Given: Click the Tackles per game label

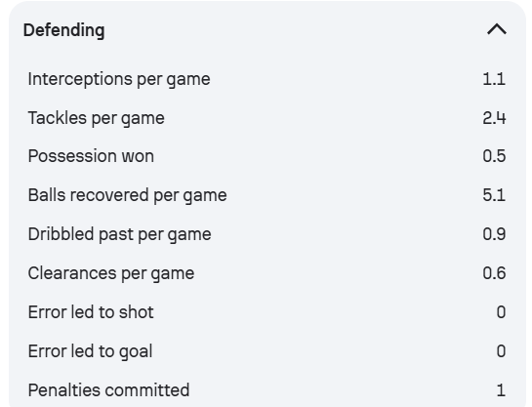Looking at the screenshot, I should pyautogui.click(x=96, y=118).
